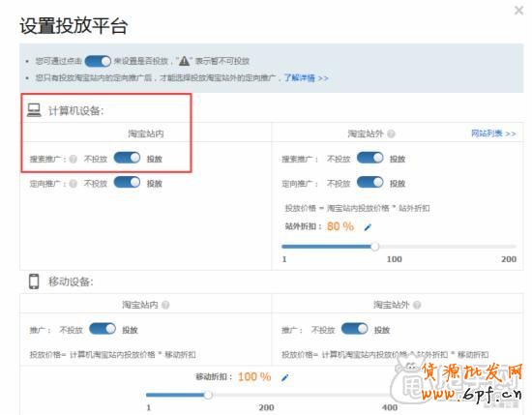Click help icon beside mobile 淘宝站内 header
This screenshot has width=532, height=415.
(x=165, y=305)
